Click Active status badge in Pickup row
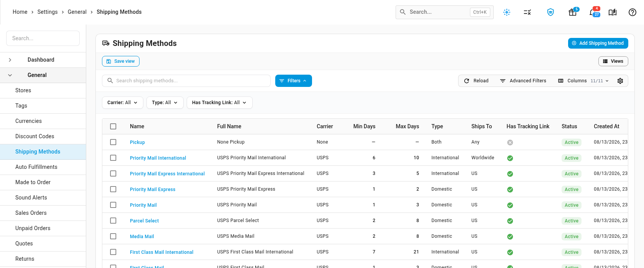Viewport: 644px width, 268px height. 572,142
